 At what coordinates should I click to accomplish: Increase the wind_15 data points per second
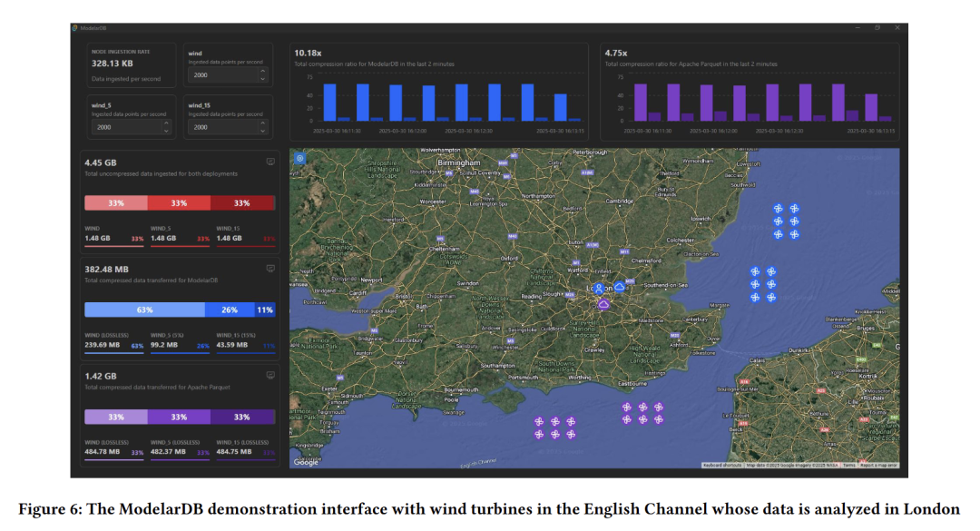coord(262,123)
